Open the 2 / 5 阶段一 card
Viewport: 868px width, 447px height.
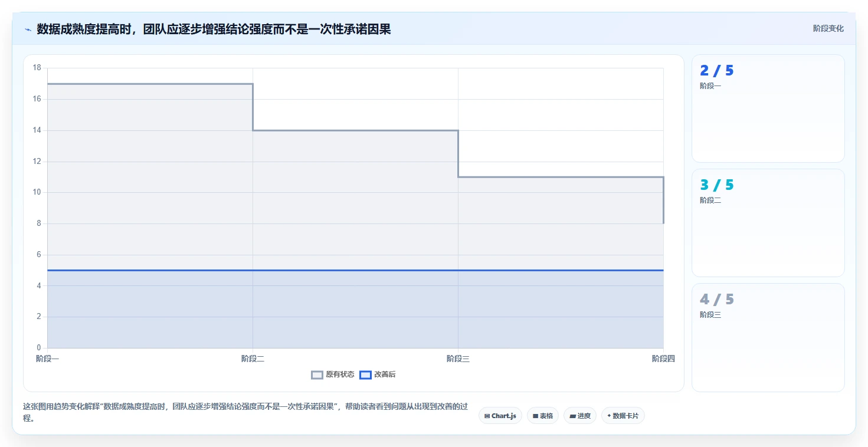click(768, 109)
